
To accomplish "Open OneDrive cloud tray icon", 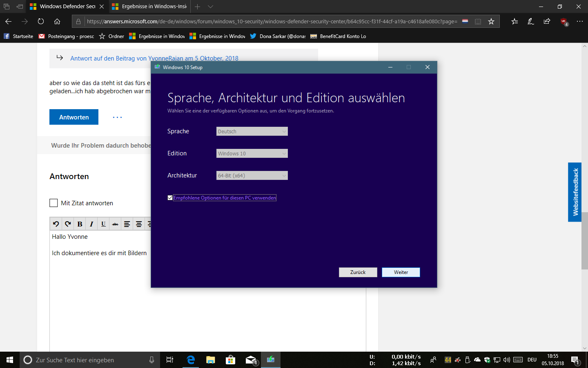I will [x=477, y=360].
